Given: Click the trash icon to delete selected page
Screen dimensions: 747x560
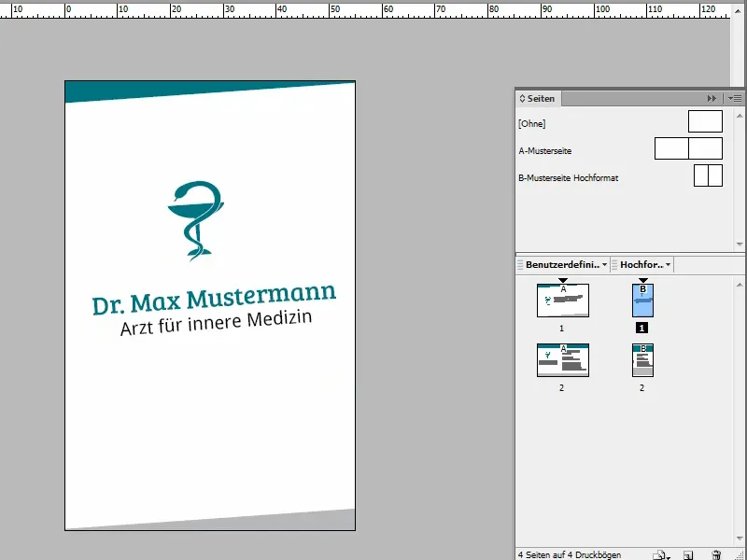Looking at the screenshot, I should coord(716,554).
